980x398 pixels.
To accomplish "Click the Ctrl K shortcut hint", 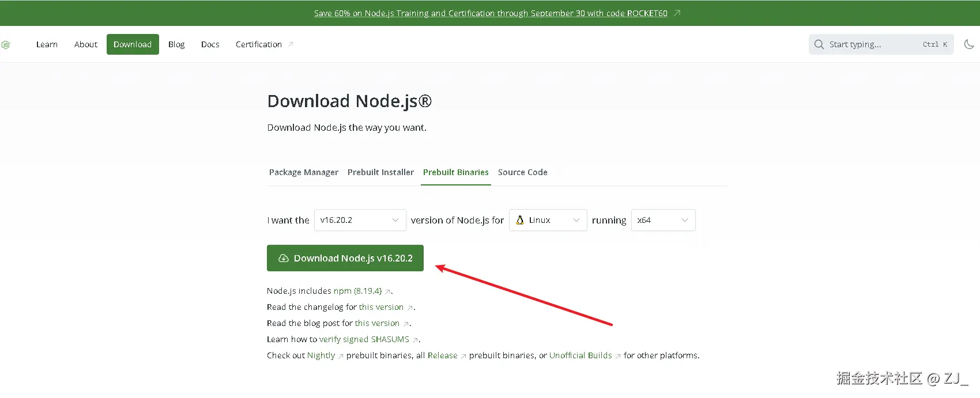I will [935, 44].
